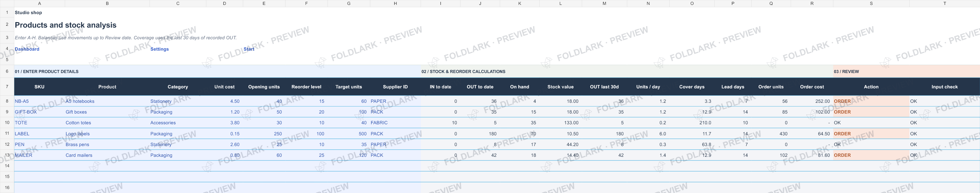Select order units 430 cell
Screen dimensions: 980x193
[771, 134]
